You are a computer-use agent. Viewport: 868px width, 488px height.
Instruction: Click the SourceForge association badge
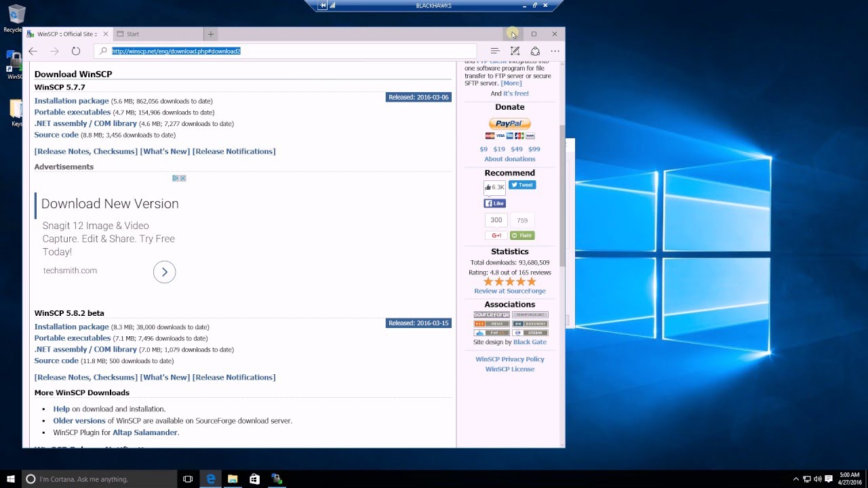click(492, 315)
